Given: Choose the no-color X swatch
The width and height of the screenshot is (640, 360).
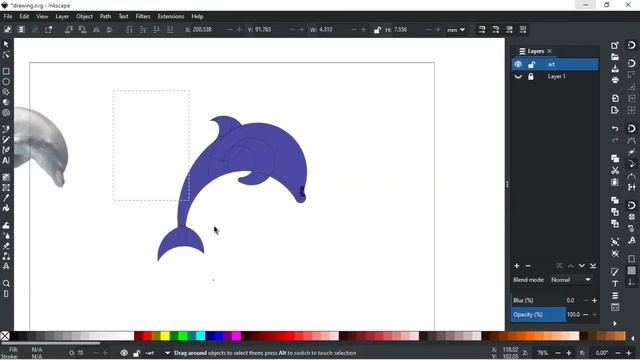Looking at the screenshot, I should coord(5,336).
